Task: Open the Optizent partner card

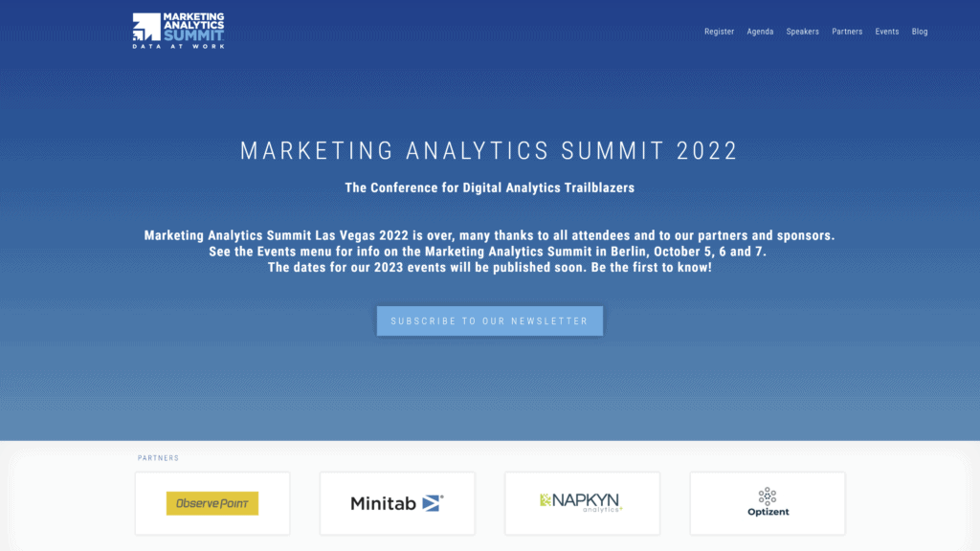Action: pyautogui.click(x=767, y=503)
